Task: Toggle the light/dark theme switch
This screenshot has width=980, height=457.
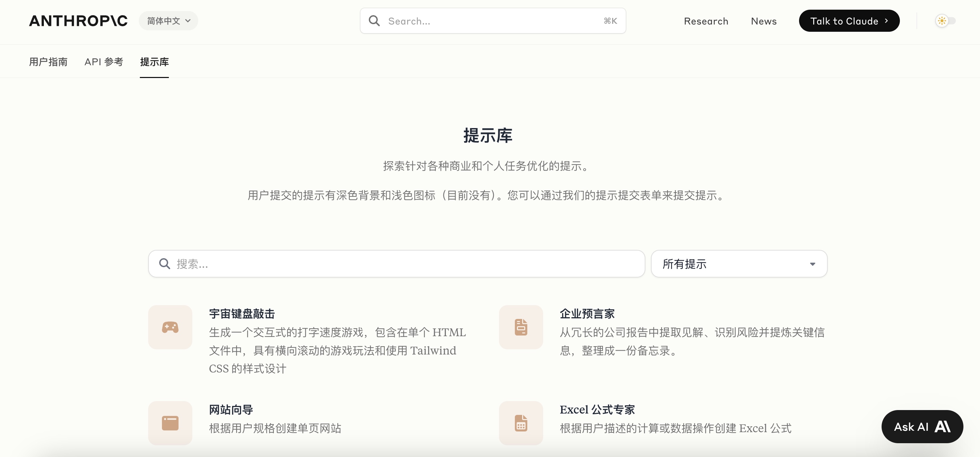Action: 945,21
